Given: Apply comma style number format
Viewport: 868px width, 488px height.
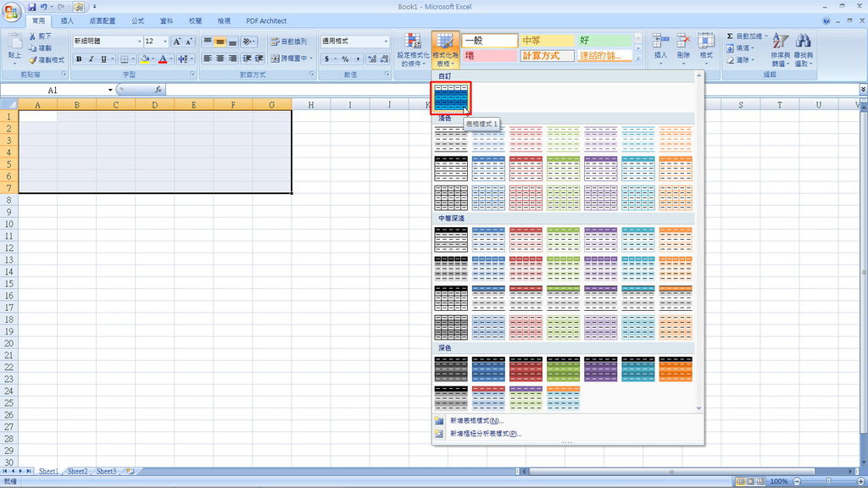Looking at the screenshot, I should [x=358, y=58].
